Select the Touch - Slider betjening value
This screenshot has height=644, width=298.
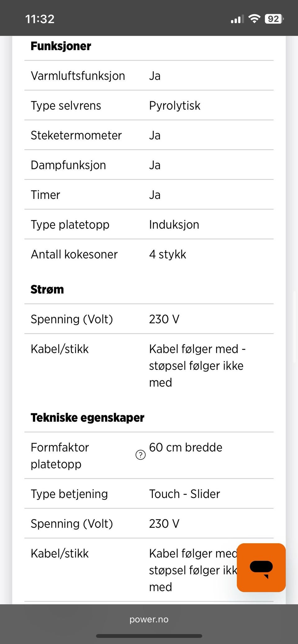185,494
